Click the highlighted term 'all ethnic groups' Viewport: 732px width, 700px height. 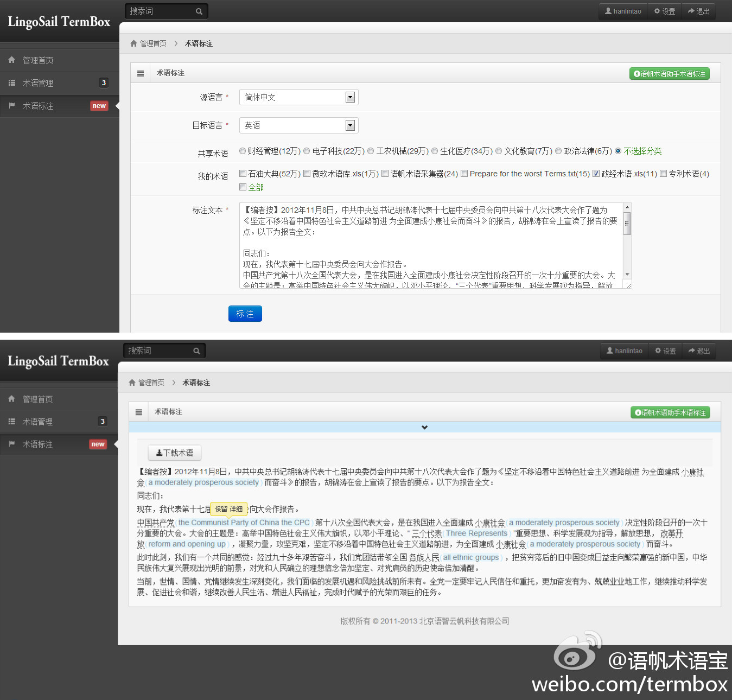click(471, 557)
